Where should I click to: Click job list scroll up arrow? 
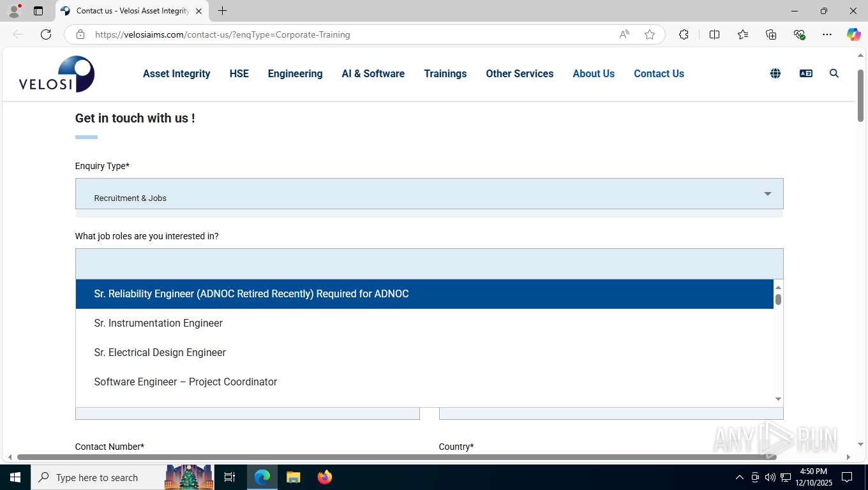(778, 287)
